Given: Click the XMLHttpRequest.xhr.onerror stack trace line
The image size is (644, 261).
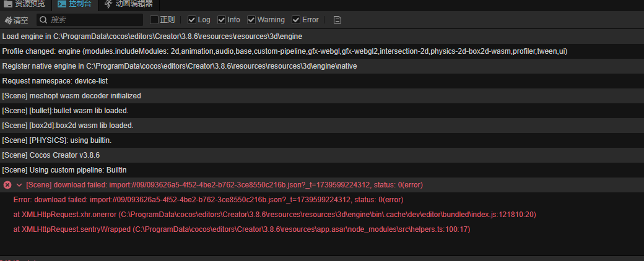Looking at the screenshot, I should (274, 215).
